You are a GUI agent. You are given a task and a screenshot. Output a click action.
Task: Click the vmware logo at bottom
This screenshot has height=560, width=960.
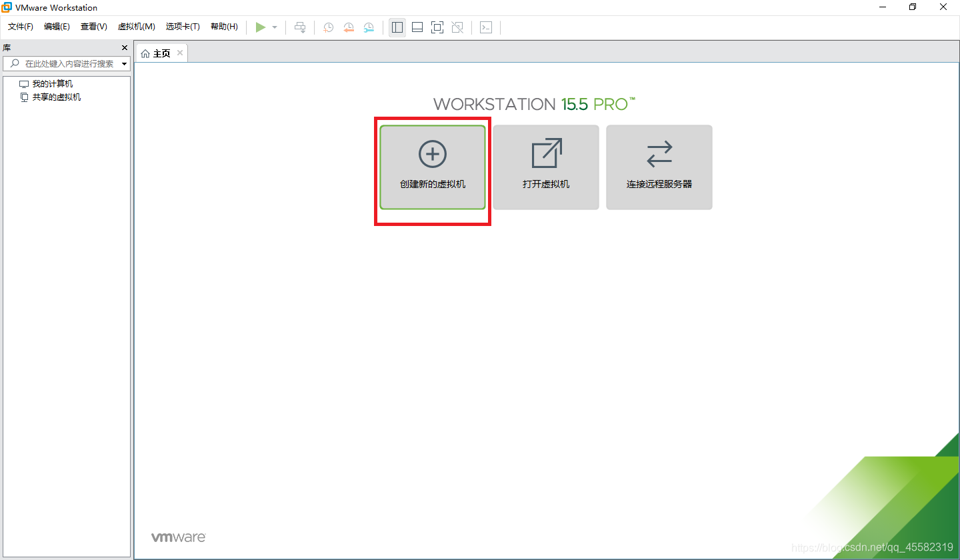[x=178, y=537]
